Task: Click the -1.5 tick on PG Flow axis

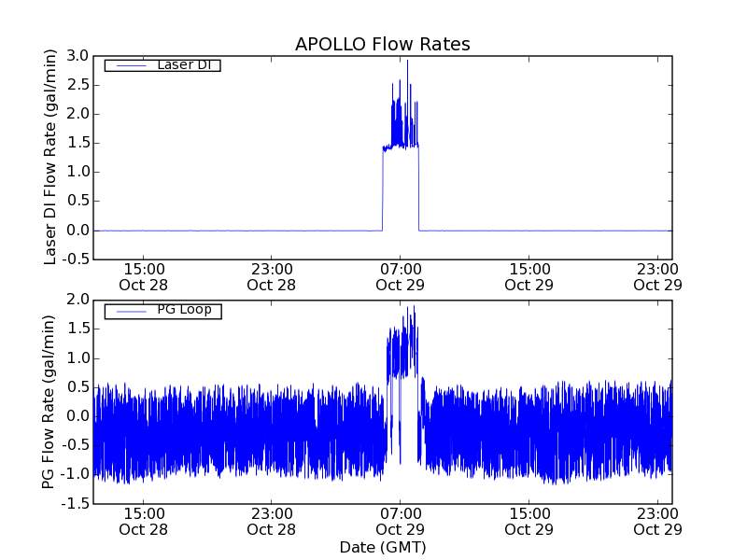Action: [75, 503]
